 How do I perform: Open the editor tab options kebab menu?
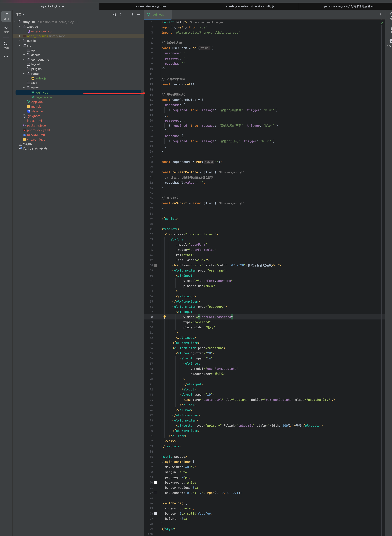(381, 15)
